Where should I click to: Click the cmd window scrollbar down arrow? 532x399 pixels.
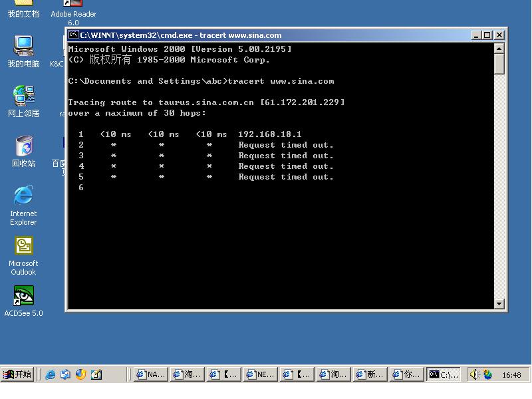pos(499,304)
